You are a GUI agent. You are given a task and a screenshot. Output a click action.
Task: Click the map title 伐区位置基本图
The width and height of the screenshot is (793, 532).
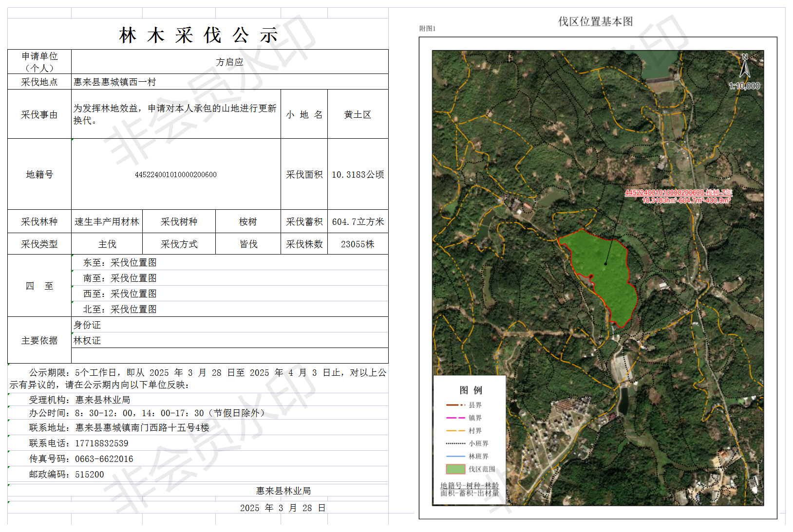pos(595,21)
